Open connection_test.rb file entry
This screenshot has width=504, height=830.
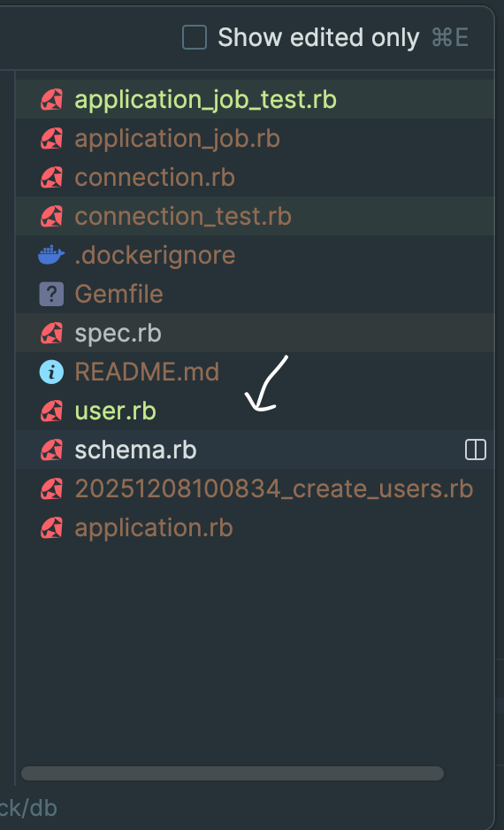point(255,217)
